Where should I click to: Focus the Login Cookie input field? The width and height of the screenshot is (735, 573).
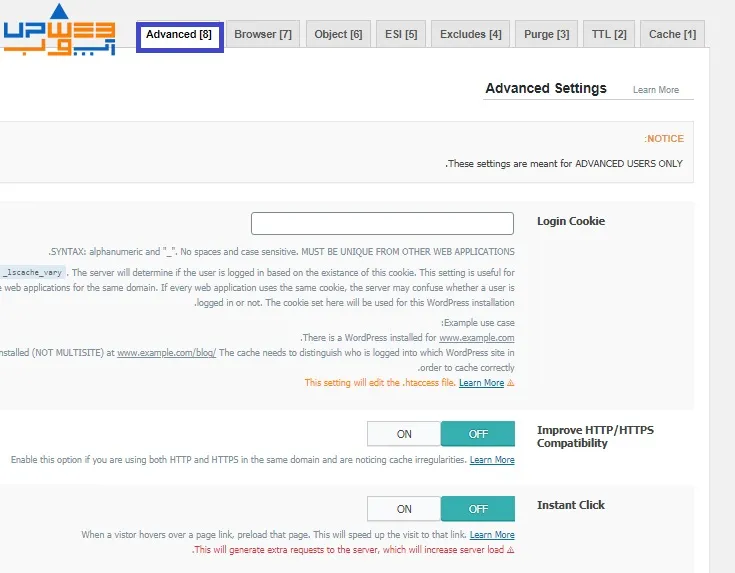tap(382, 223)
